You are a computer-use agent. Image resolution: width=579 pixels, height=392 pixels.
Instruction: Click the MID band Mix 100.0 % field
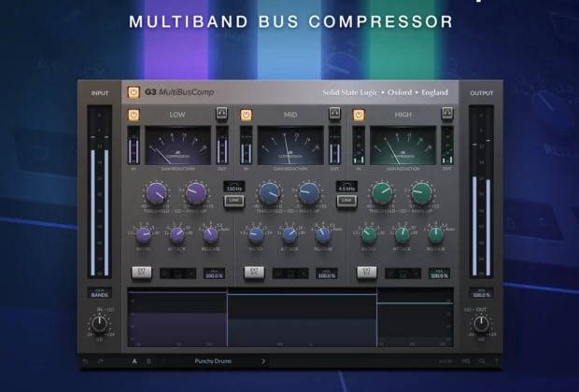(x=327, y=273)
